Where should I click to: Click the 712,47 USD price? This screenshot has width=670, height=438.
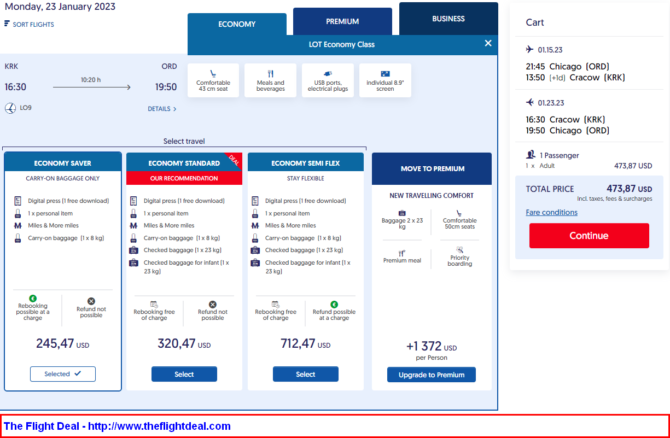point(306,344)
